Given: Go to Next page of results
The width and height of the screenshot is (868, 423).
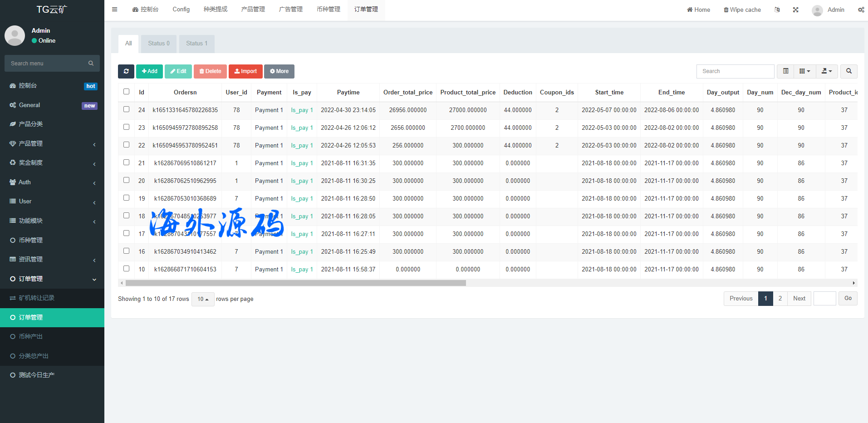Looking at the screenshot, I should 799,299.
